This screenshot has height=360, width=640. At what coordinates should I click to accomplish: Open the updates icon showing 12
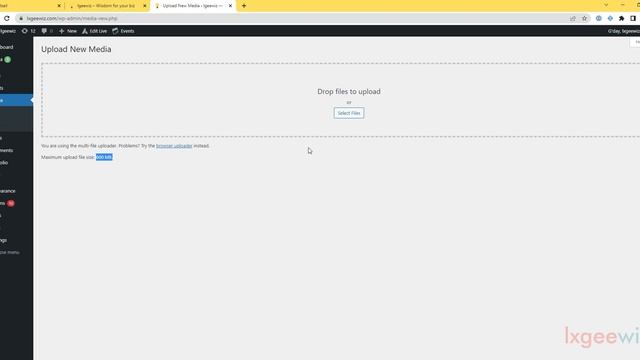pyautogui.click(x=29, y=31)
